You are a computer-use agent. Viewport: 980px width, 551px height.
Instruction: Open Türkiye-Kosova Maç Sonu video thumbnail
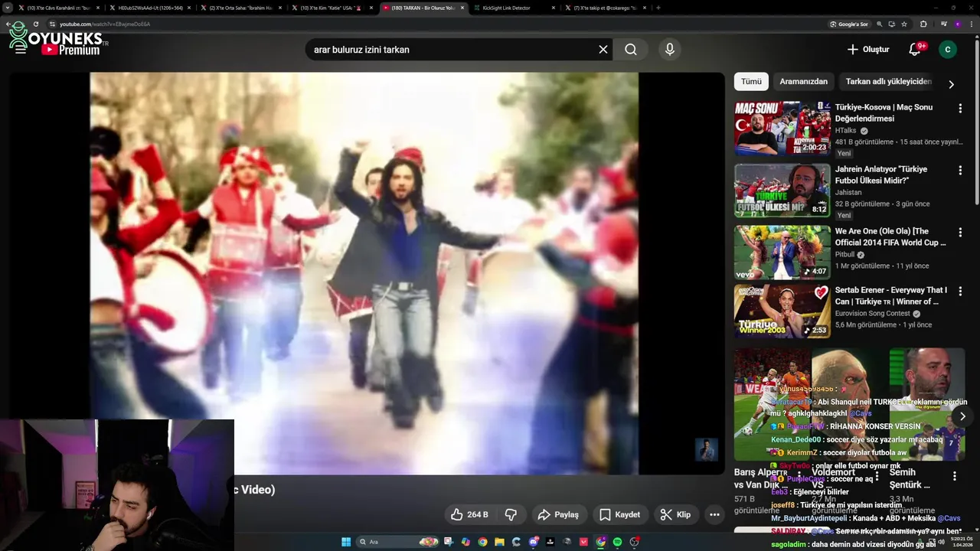pyautogui.click(x=782, y=129)
